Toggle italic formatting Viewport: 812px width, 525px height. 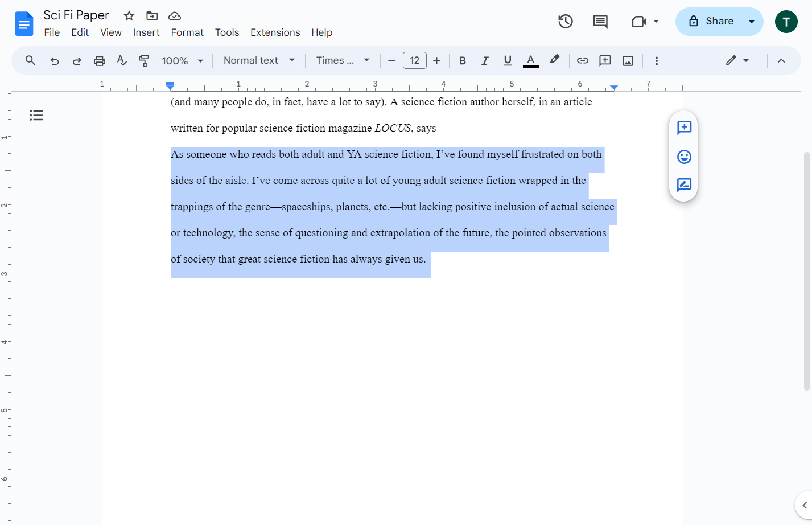click(x=485, y=61)
